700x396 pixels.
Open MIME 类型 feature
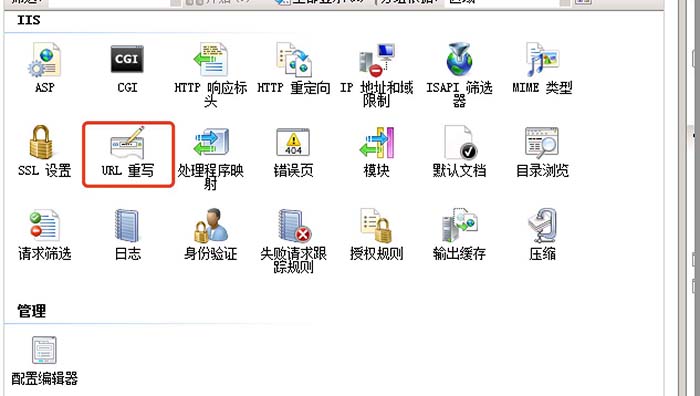pos(542,60)
